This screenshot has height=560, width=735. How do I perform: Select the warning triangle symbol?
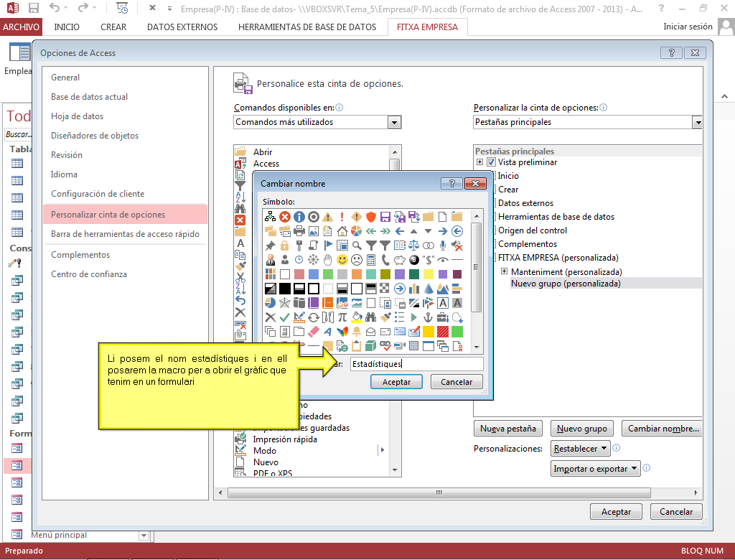tap(327, 217)
